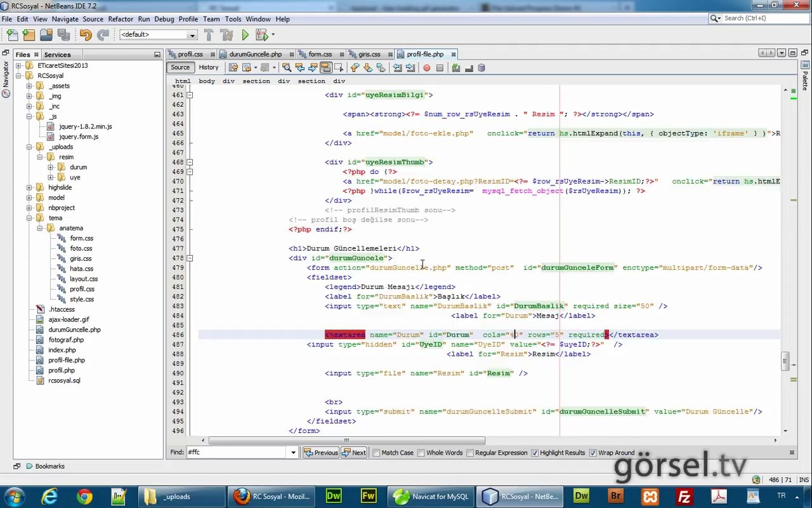Click the Debug Project icon
Image resolution: width=812 pixels, height=508 pixels.
pyautogui.click(x=261, y=35)
